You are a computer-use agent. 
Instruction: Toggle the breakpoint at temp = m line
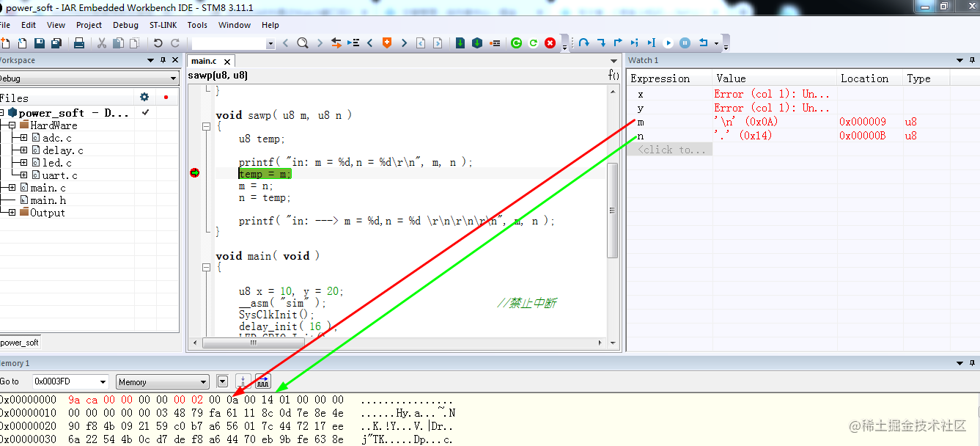click(194, 173)
